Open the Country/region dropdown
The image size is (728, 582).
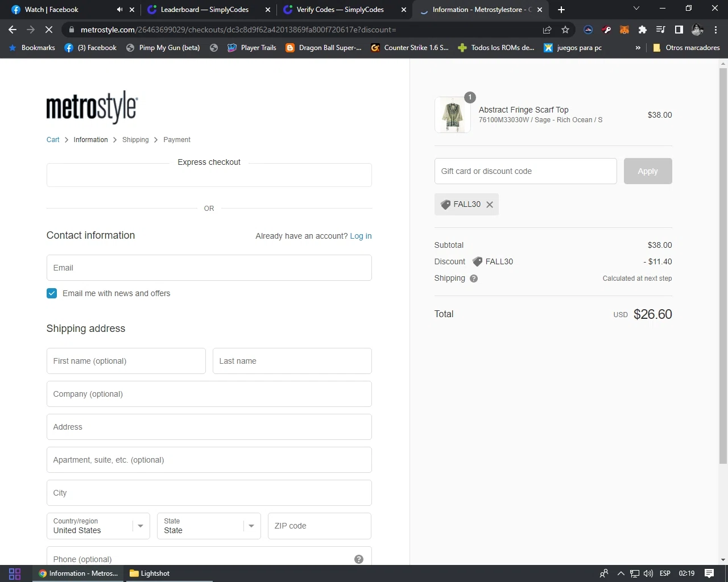98,526
